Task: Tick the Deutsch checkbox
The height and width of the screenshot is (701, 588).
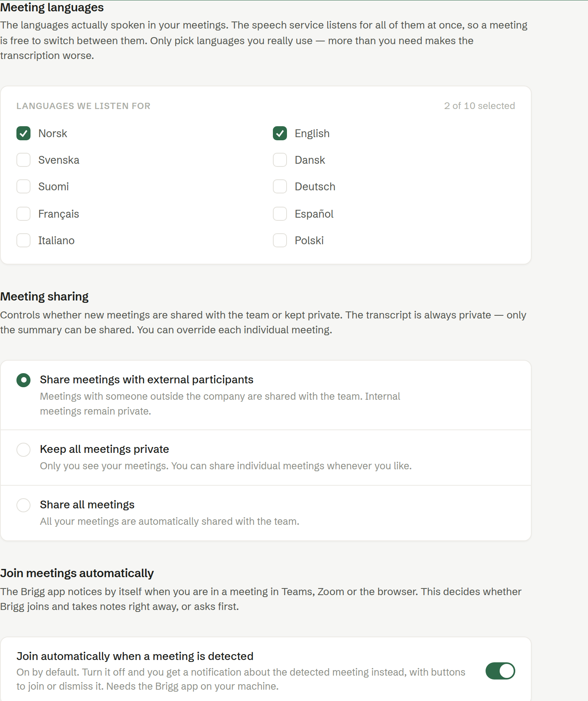Action: (280, 186)
